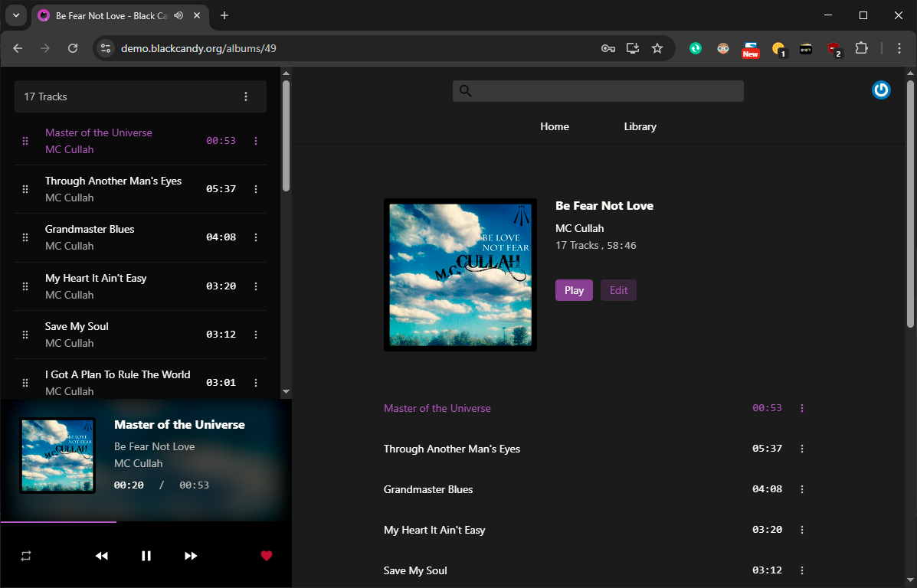Click in the search input field

point(598,90)
